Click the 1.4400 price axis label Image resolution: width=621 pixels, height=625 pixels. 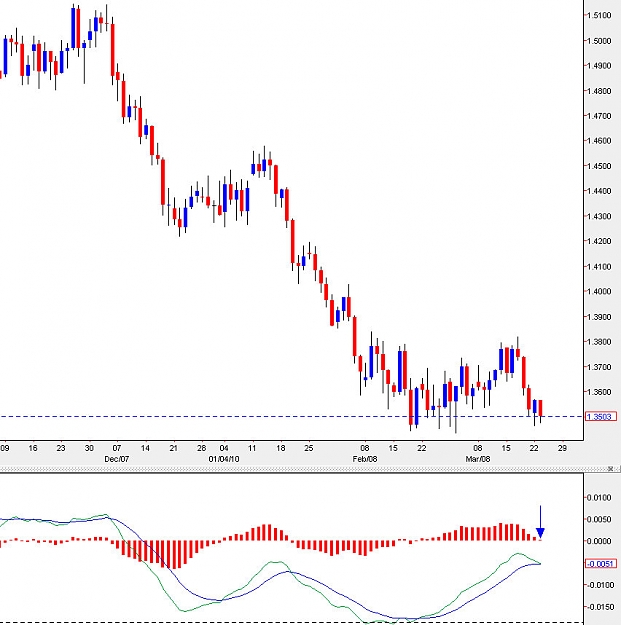599,191
